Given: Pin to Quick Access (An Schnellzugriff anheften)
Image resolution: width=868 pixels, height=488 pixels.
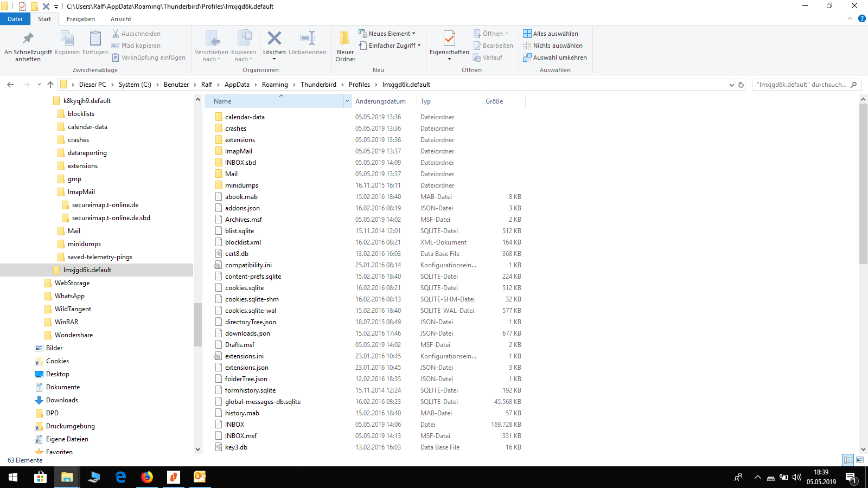Looking at the screenshot, I should pyautogui.click(x=28, y=47).
